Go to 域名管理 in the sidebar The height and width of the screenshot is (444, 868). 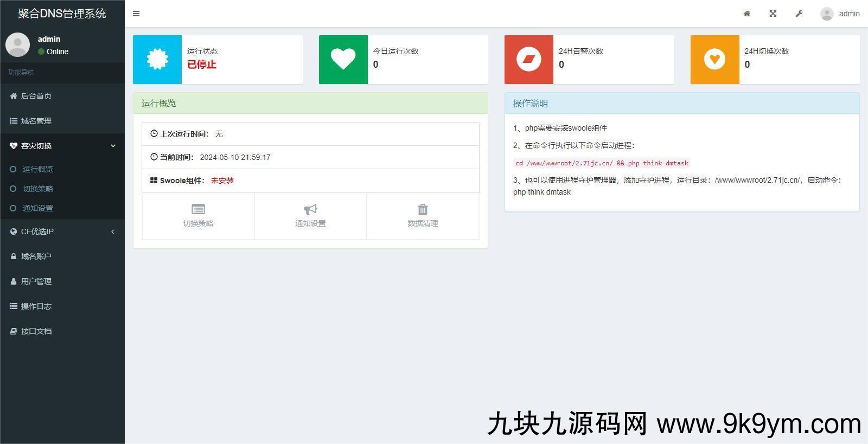(36, 121)
